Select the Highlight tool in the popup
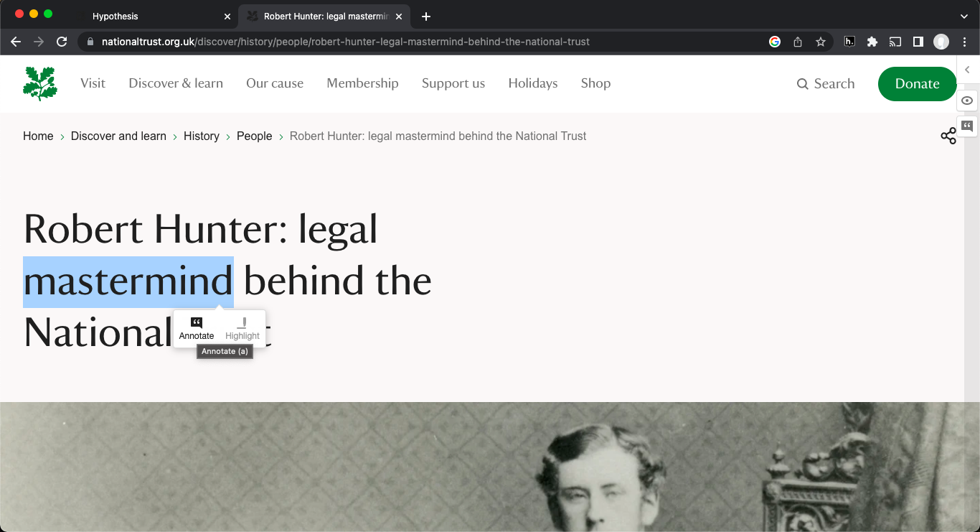Viewport: 980px width, 532px height. coord(242,329)
